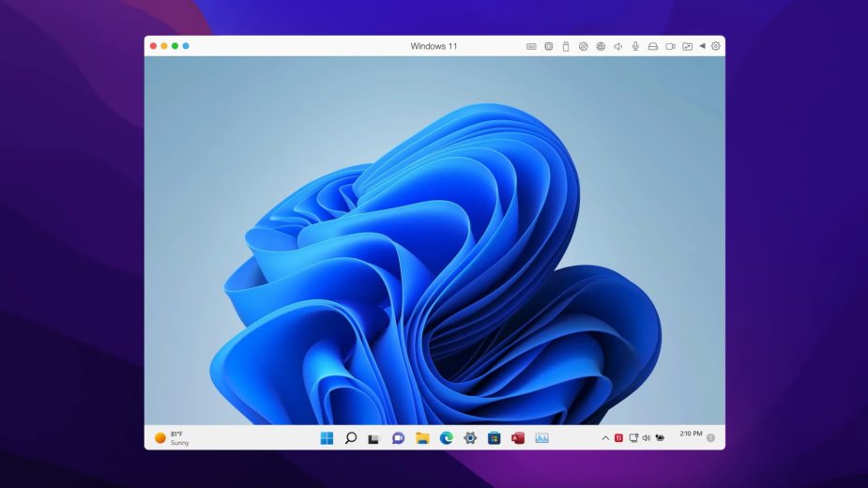Click the keyboard icon in the Parallels toolbar
The width and height of the screenshot is (868, 488).
[531, 47]
